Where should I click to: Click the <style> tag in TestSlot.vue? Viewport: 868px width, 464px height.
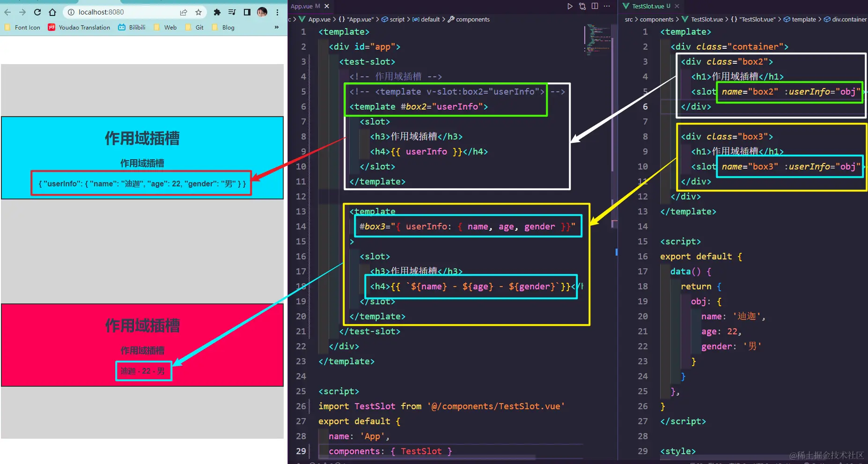click(x=678, y=451)
